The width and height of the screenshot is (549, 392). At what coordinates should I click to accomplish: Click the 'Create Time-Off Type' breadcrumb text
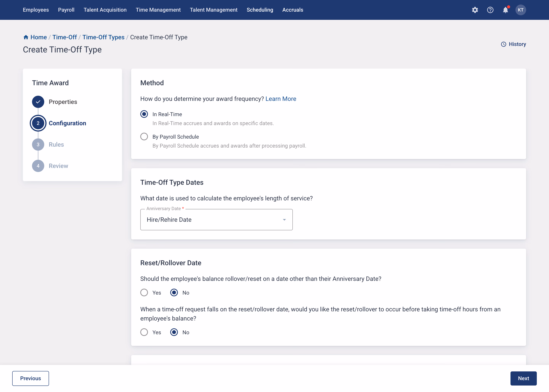click(159, 37)
